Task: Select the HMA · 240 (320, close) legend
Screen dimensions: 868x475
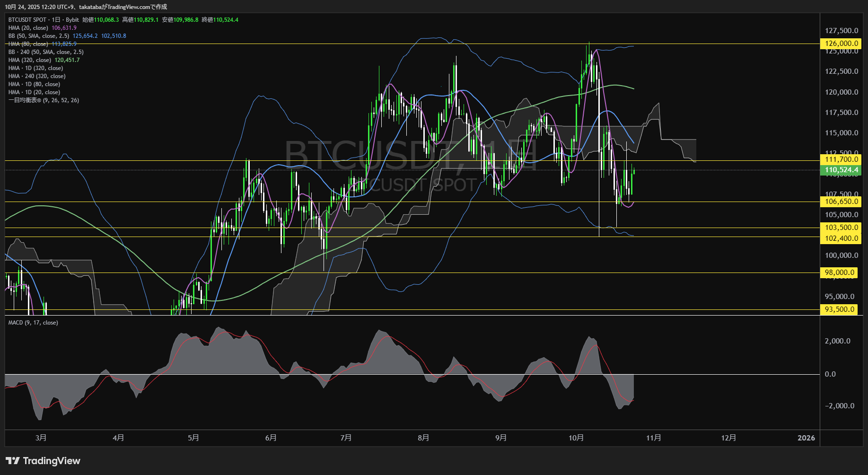Action: coord(37,76)
